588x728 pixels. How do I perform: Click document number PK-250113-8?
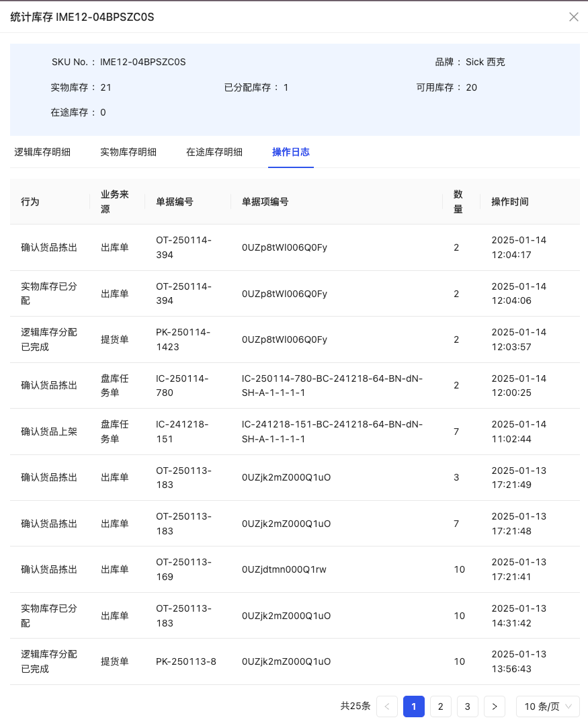tap(186, 661)
